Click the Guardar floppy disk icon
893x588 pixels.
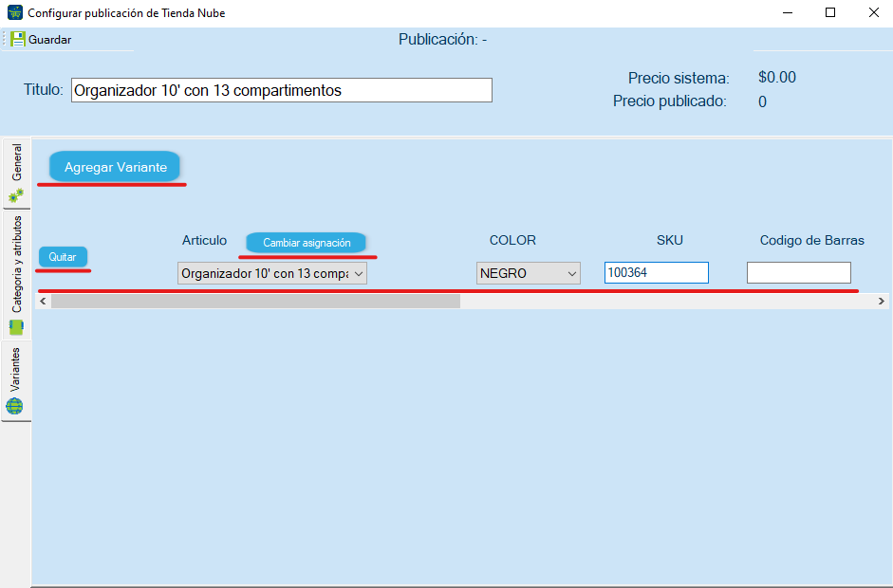[x=18, y=39]
